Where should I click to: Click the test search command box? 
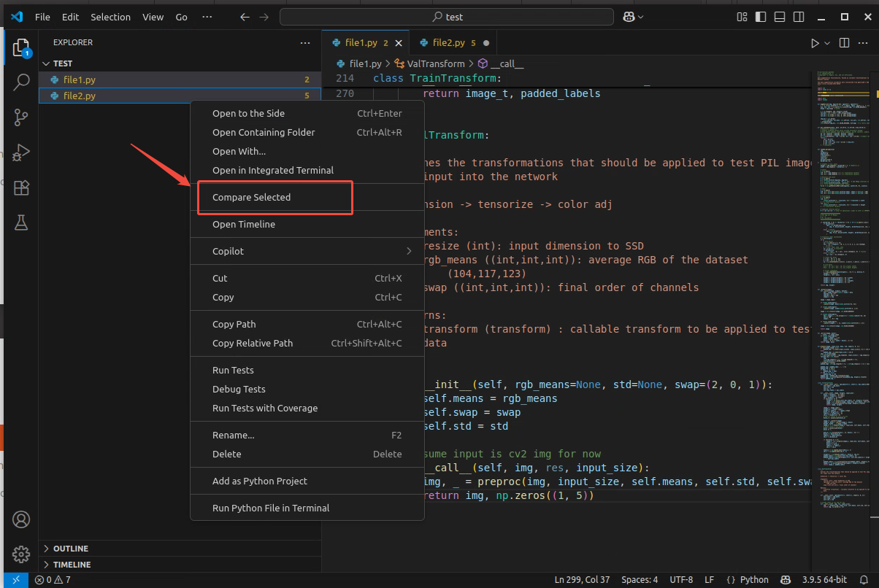tap(448, 17)
